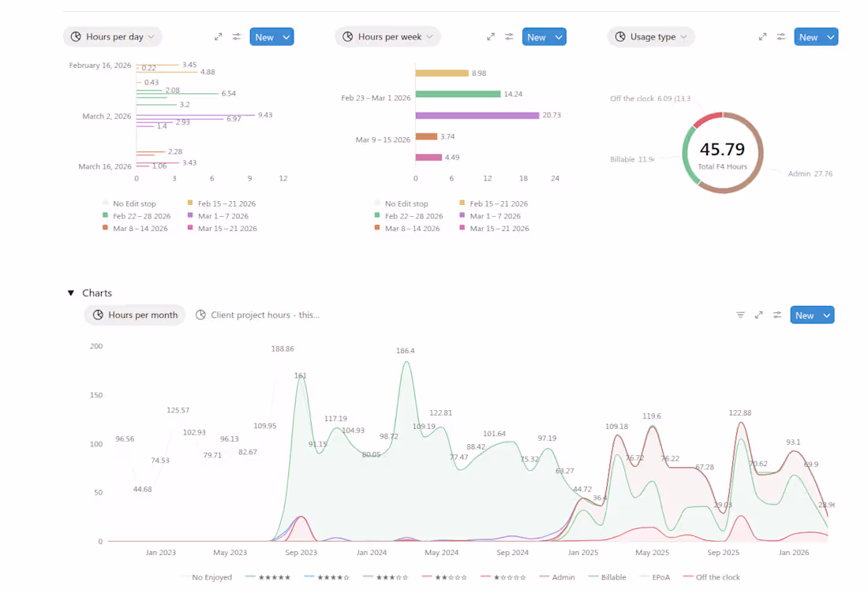Click New button above Hours per month chart
Viewport: 868px width, 593px height.
[804, 315]
